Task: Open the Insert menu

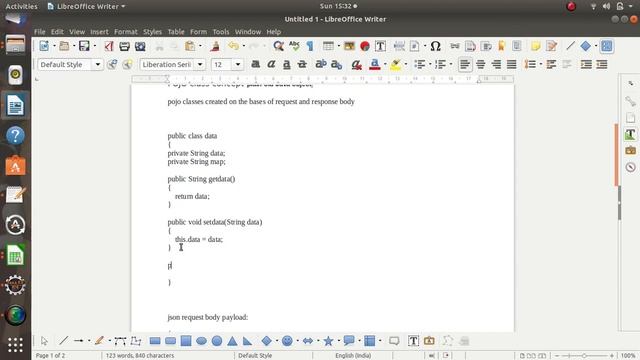Action: (99, 31)
